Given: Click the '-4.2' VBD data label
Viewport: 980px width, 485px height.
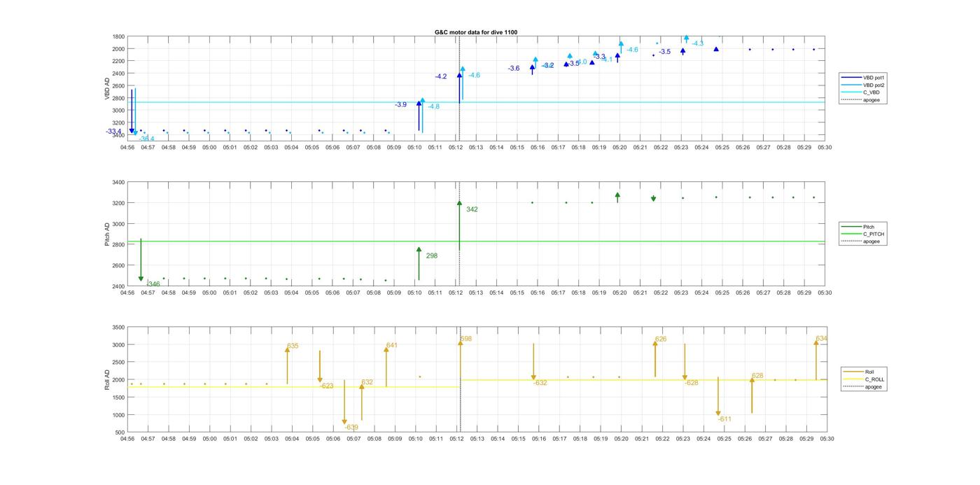Looking at the screenshot, I should coord(440,76).
